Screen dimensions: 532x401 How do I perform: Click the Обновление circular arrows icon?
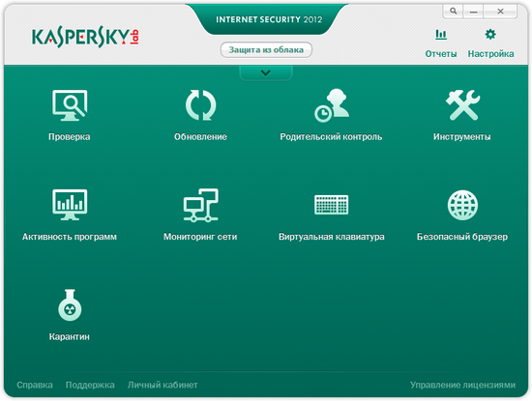point(200,105)
